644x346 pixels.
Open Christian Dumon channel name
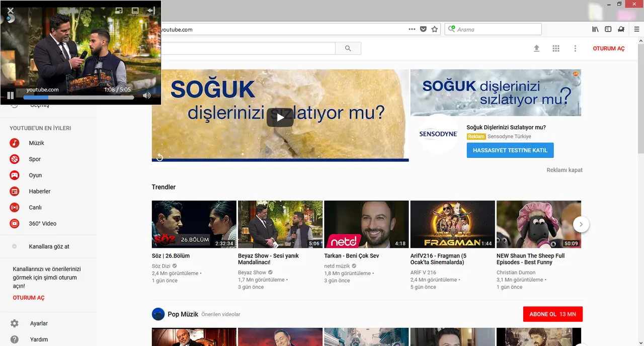[x=516, y=273]
